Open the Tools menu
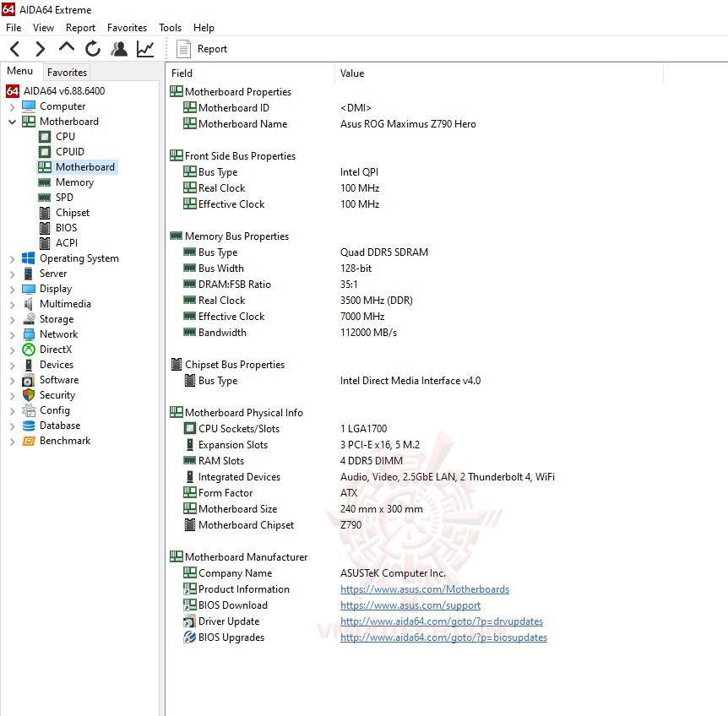The image size is (728, 716). coord(170,28)
